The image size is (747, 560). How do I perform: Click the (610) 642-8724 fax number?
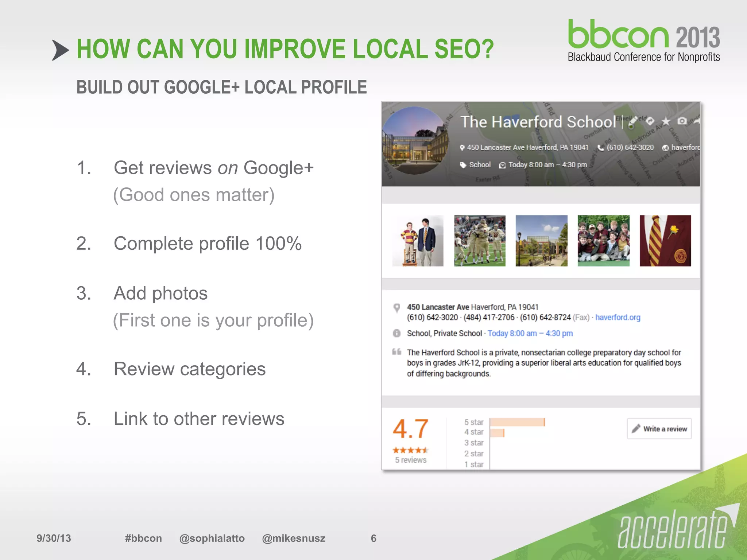pyautogui.click(x=545, y=318)
